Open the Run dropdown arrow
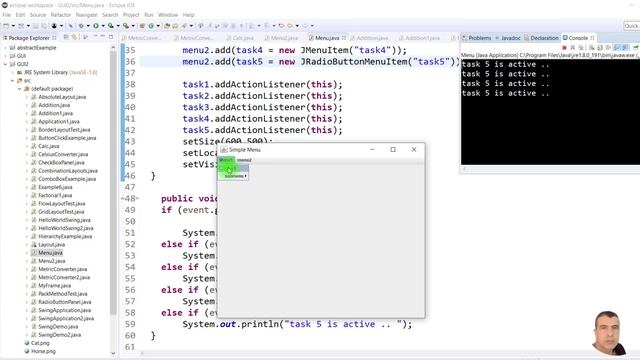640x360 pixels. pos(103,26)
